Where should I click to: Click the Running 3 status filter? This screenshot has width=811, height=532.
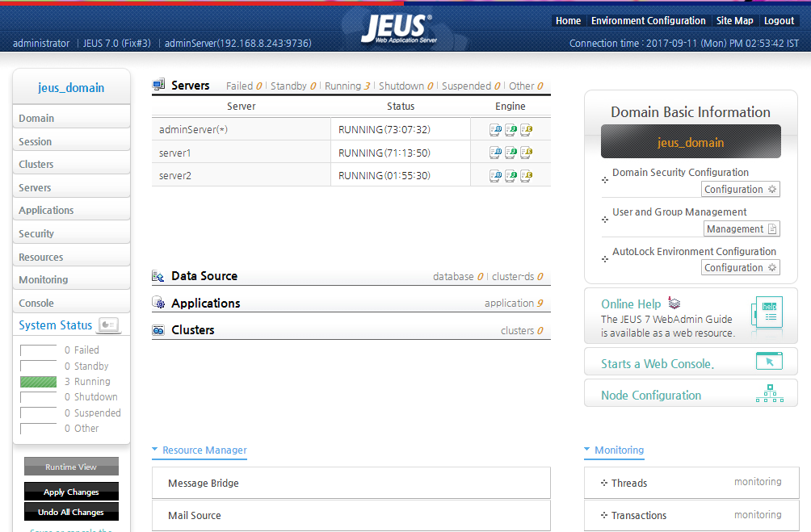[347, 86]
